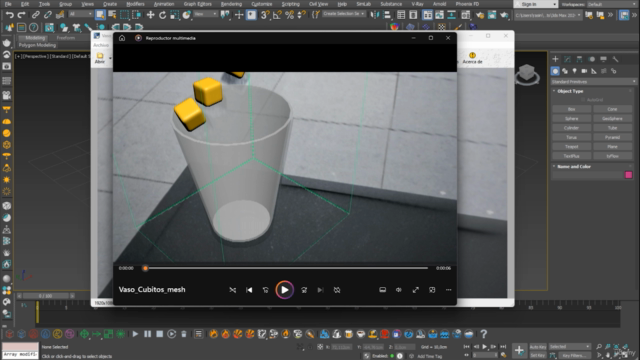Screen dimensions: 640x360
Task: Create a Cylinder primitive
Action: (571, 128)
